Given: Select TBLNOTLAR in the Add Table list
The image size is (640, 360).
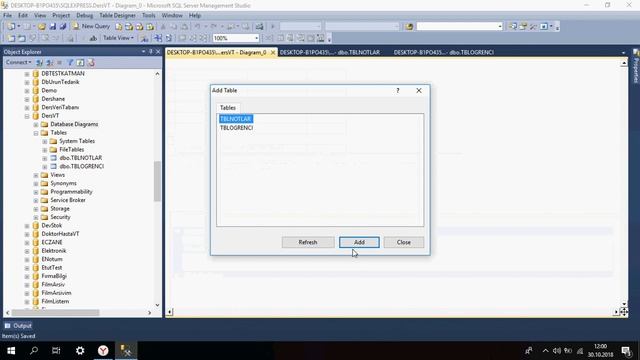Looking at the screenshot, I should click(236, 119).
